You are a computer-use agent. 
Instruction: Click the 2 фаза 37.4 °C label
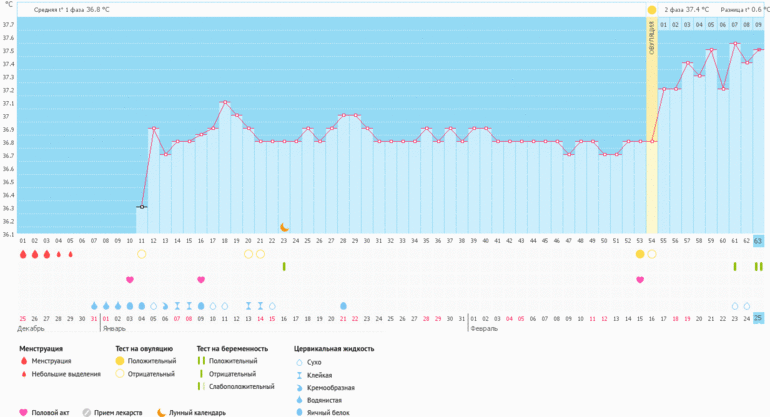(686, 9)
